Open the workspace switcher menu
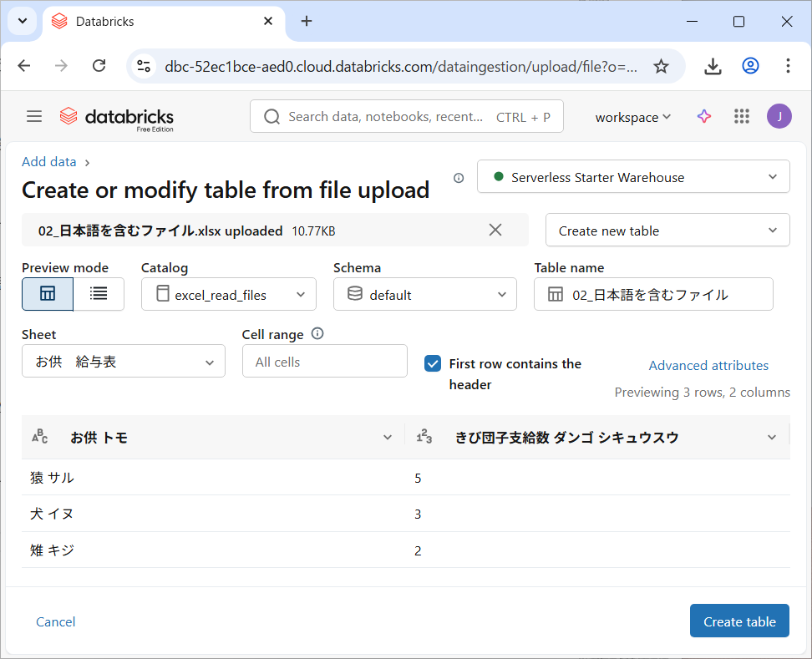 click(632, 117)
